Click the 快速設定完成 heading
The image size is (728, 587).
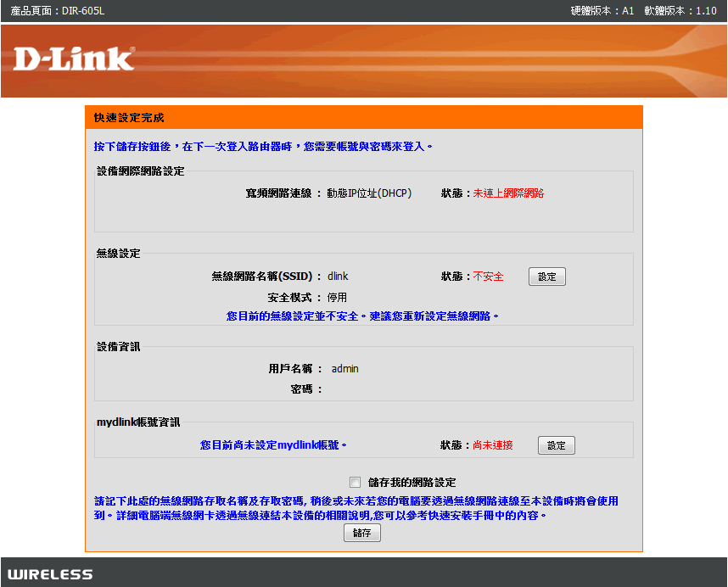(129, 118)
